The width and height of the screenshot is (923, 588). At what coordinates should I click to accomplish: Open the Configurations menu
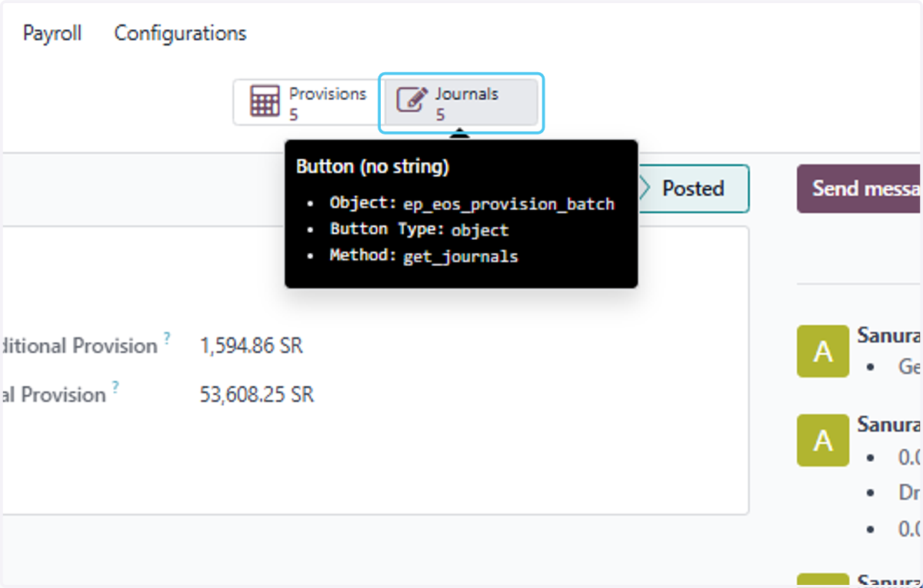pyautogui.click(x=181, y=33)
